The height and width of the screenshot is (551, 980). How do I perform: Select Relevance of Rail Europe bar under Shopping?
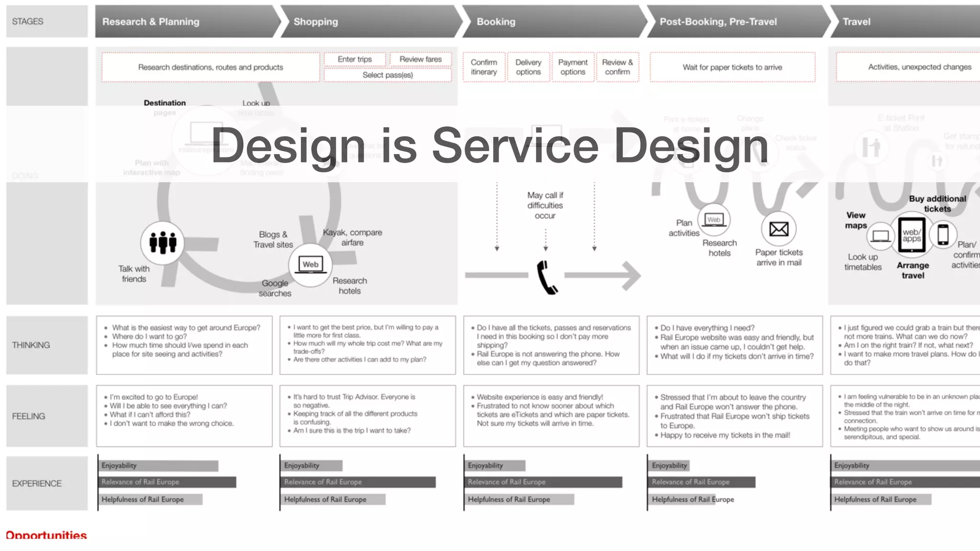click(x=358, y=482)
